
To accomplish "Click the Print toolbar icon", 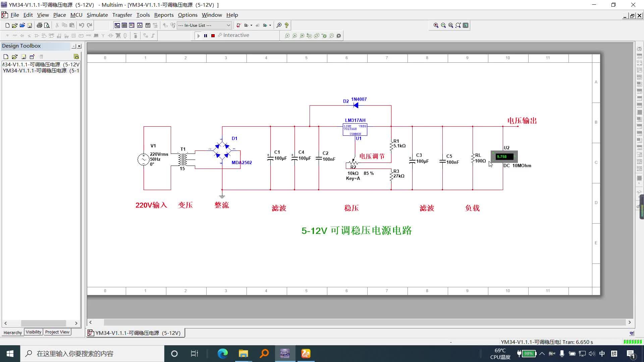I will [x=39, y=25].
